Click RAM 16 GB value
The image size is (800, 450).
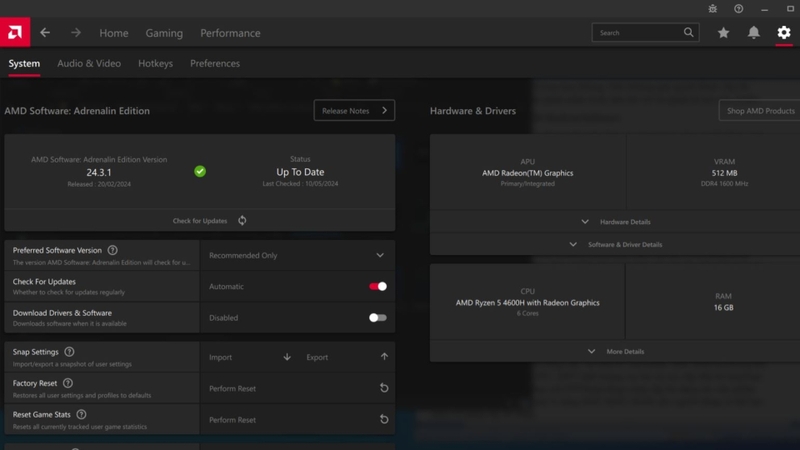point(723,308)
